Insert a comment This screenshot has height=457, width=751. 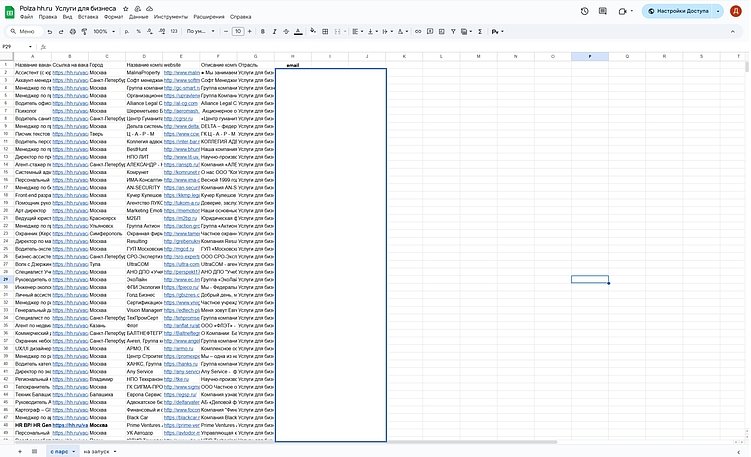tap(430, 32)
